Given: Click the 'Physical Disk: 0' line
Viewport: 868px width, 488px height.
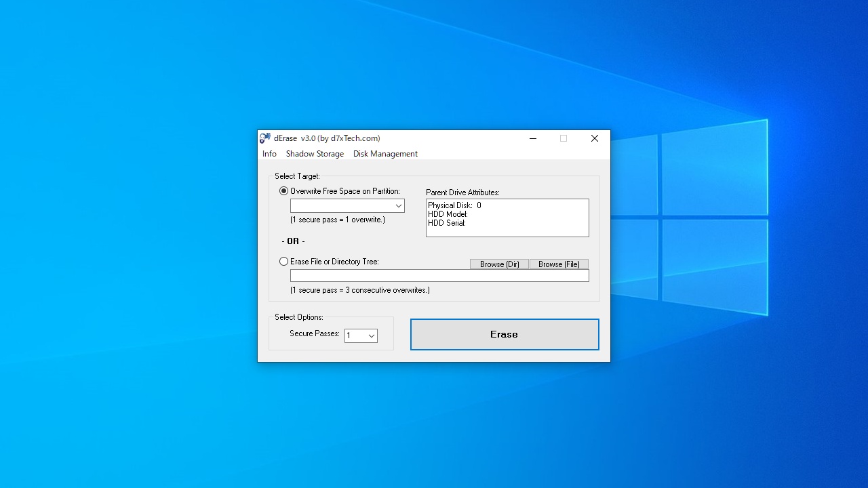Looking at the screenshot, I should click(454, 205).
